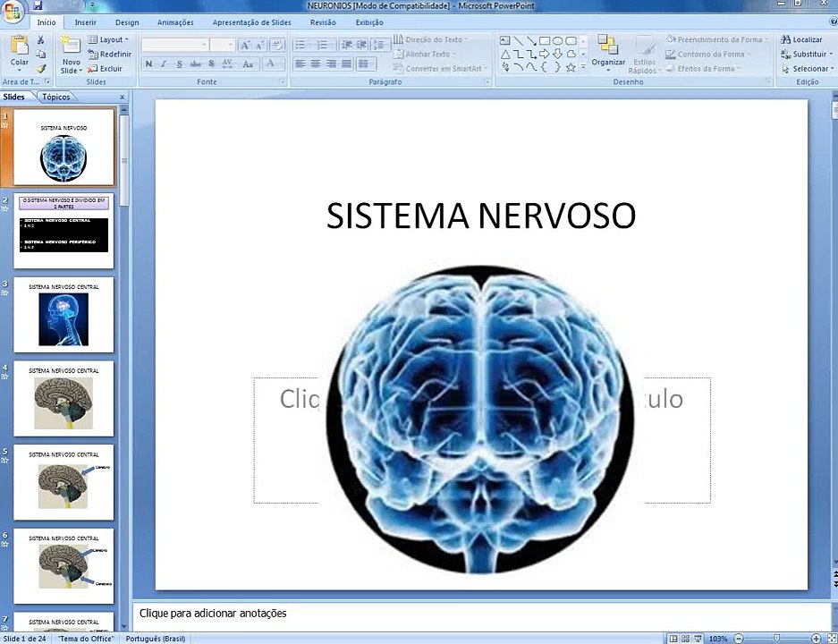Click the Decrease Font Size icon
Screen dimensions: 838x644
pos(259,46)
